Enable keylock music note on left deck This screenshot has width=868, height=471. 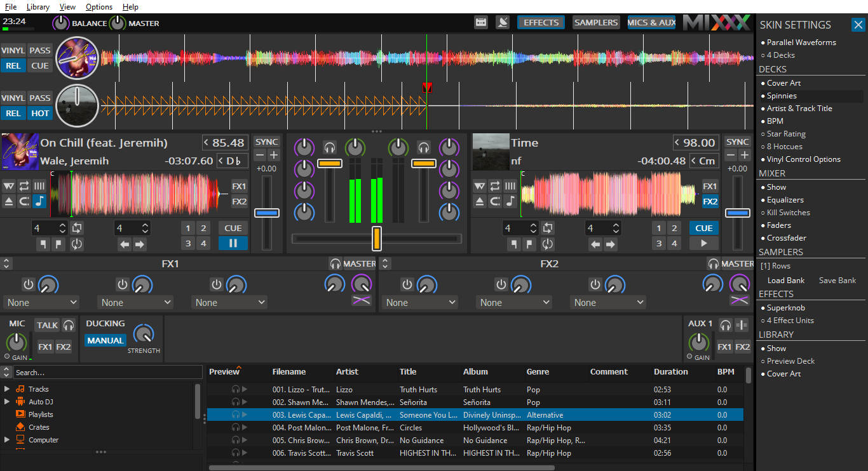coord(40,201)
